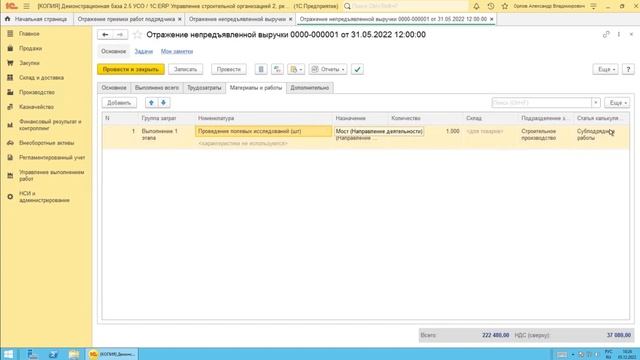This screenshot has height=360, width=640.
Task: Select the 1C application in taskbar
Action: point(112,354)
